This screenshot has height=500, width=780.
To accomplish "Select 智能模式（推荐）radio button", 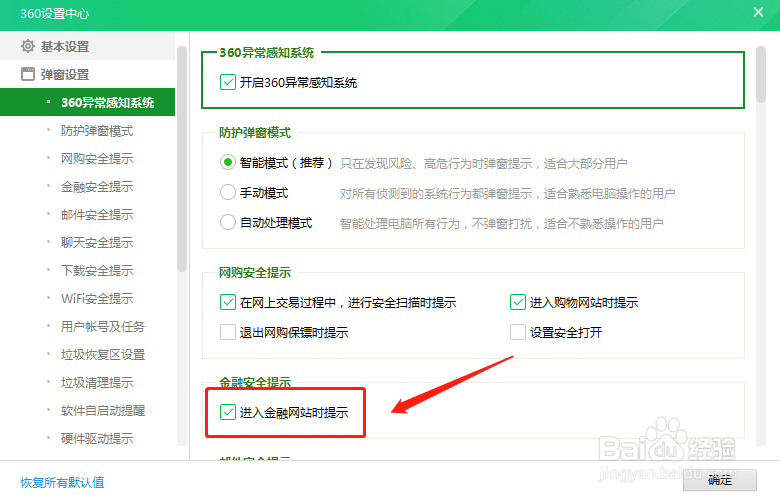I will [x=228, y=162].
